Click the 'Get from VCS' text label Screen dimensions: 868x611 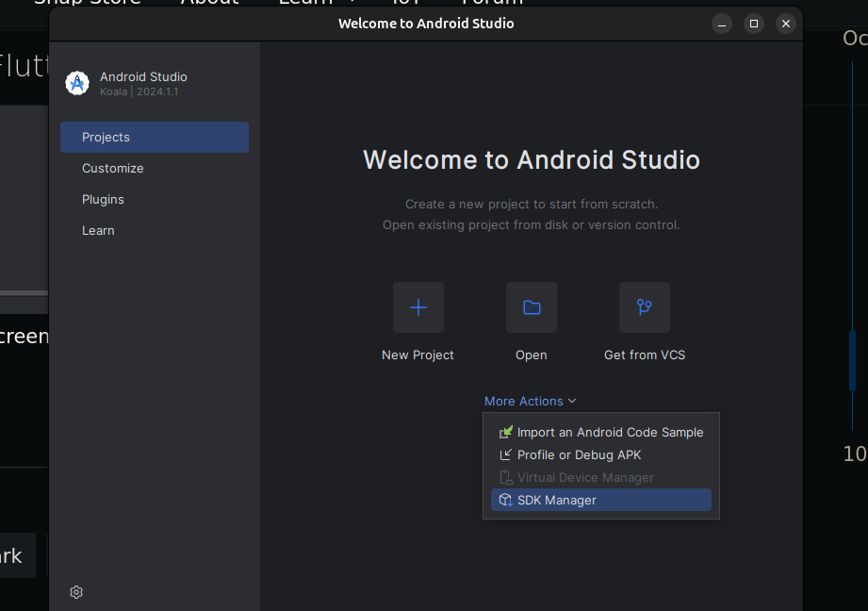tap(645, 355)
